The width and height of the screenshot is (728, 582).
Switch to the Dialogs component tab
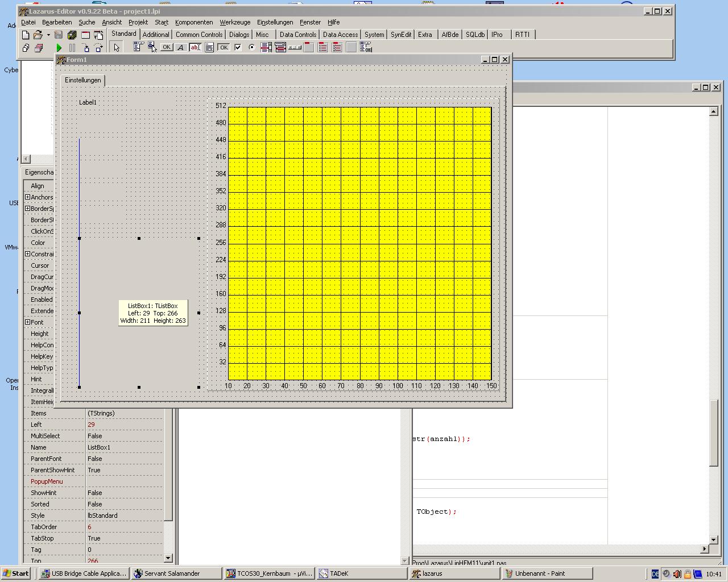pyautogui.click(x=239, y=35)
